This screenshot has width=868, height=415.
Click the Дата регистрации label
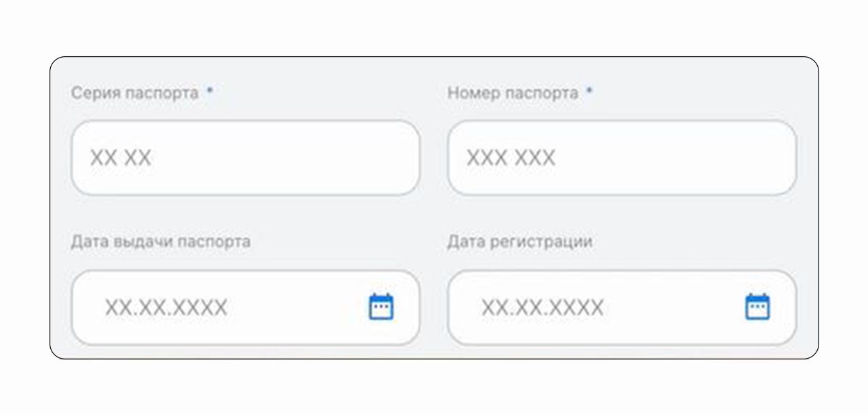(519, 241)
